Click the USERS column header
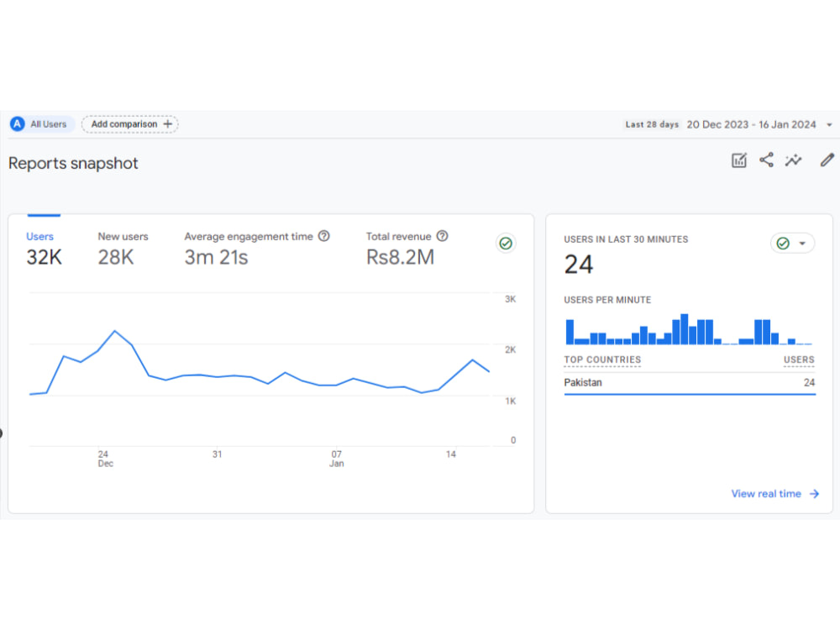The image size is (840, 630). (x=799, y=360)
